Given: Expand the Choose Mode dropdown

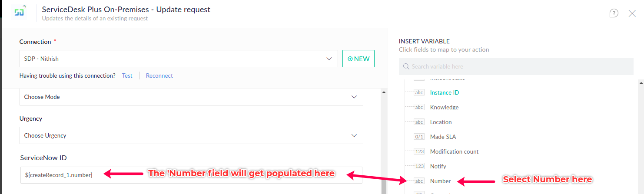Looking at the screenshot, I should (191, 97).
